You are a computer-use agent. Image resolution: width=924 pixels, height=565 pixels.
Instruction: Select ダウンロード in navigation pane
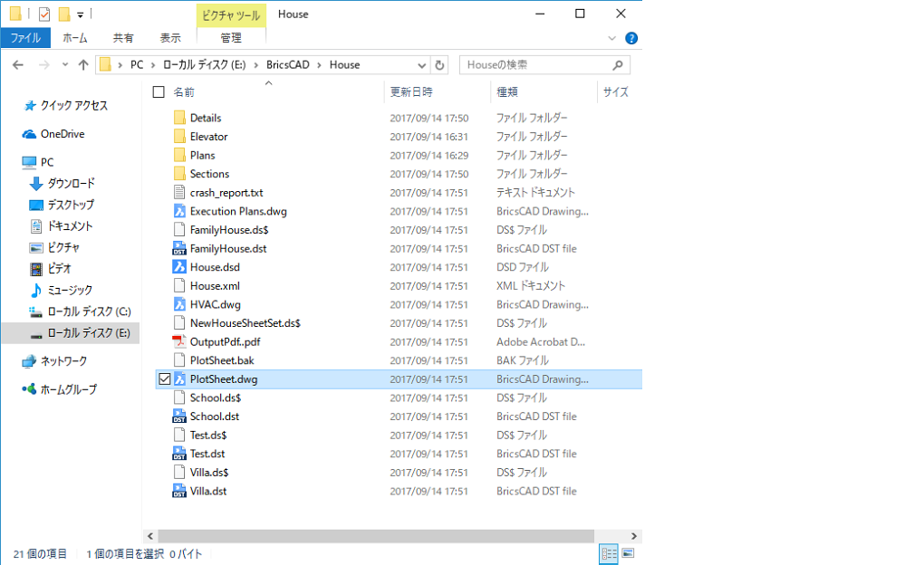(x=71, y=183)
